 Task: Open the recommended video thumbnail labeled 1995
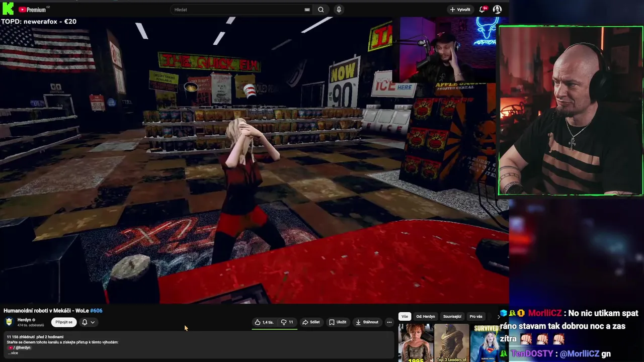pos(416,343)
